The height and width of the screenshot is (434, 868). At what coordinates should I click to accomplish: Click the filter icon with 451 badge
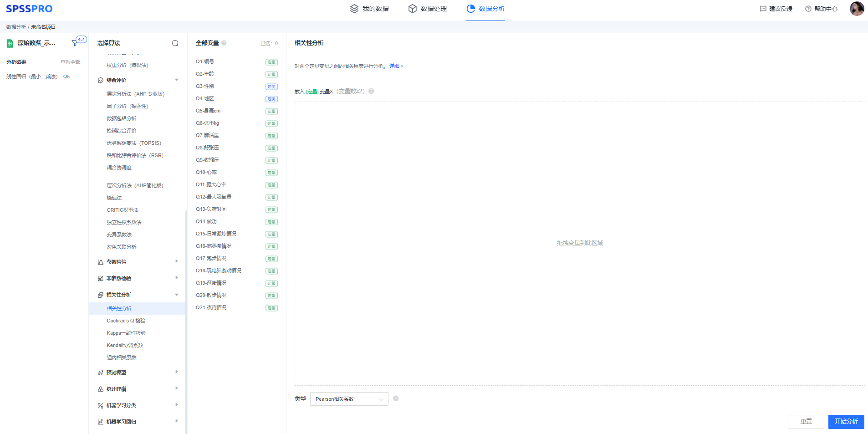click(75, 43)
